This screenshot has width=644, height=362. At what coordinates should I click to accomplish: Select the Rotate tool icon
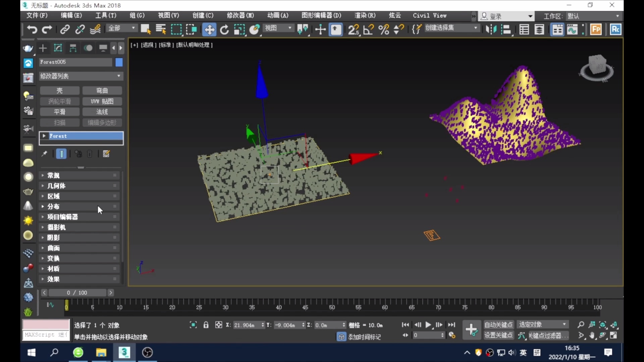click(x=224, y=29)
